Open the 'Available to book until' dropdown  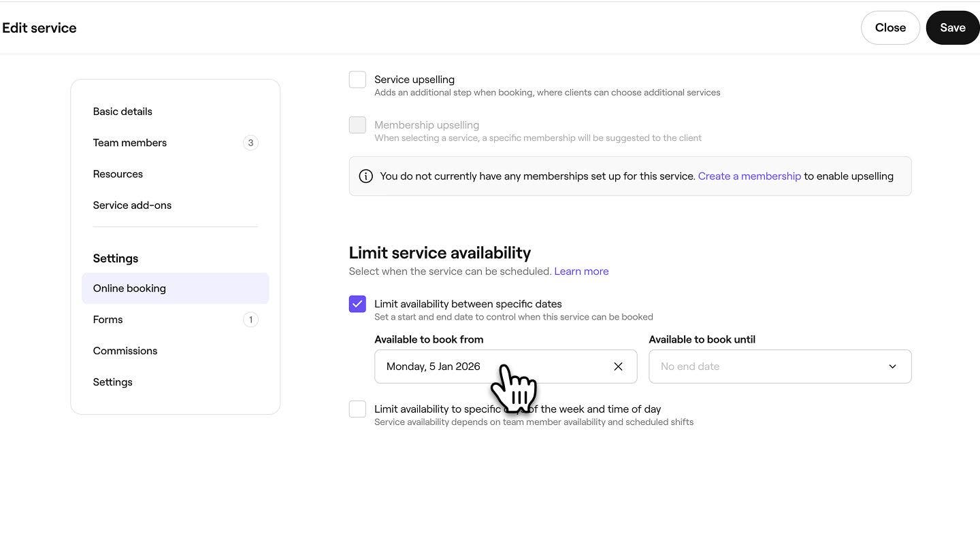point(779,367)
